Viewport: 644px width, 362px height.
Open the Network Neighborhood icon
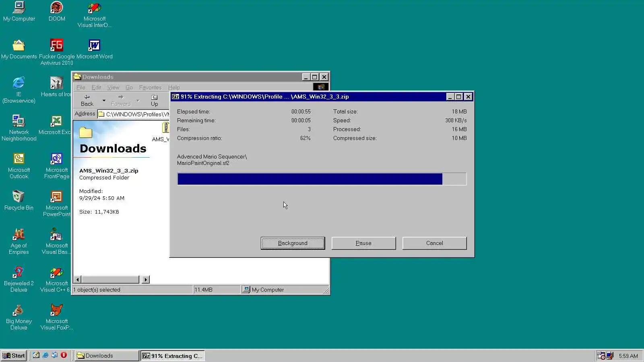coord(19,128)
